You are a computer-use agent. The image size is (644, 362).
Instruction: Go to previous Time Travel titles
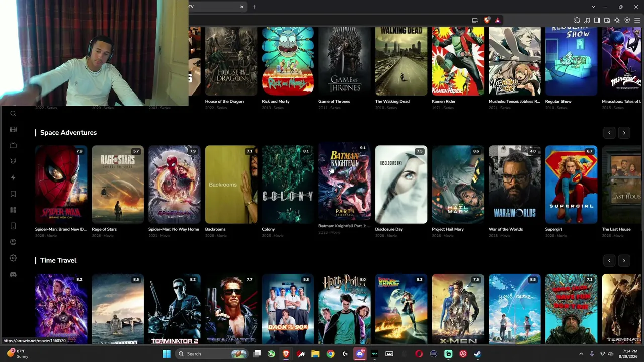pos(609,261)
